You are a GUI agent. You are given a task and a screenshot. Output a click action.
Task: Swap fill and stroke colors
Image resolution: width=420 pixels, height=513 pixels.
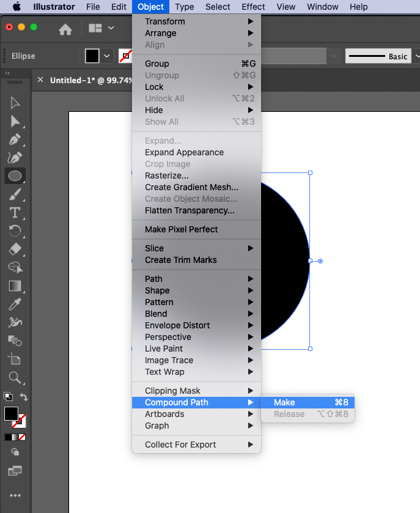pos(24,397)
